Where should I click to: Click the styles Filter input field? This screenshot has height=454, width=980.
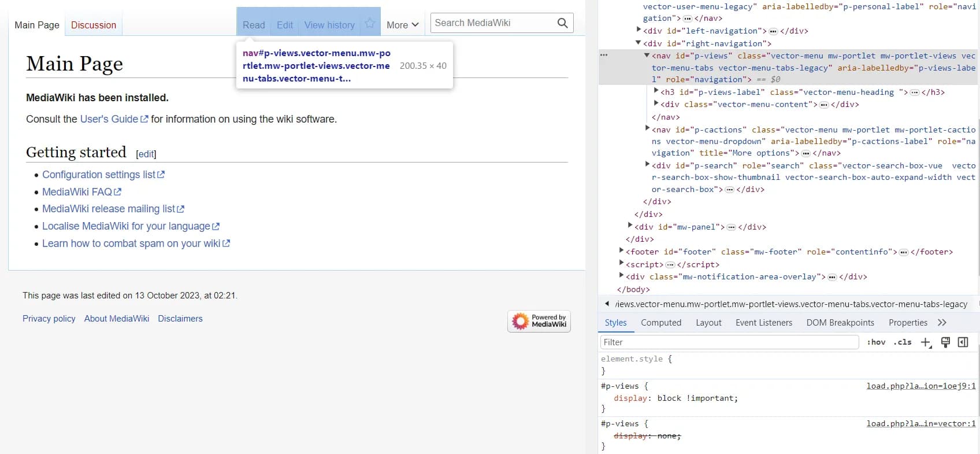click(729, 342)
